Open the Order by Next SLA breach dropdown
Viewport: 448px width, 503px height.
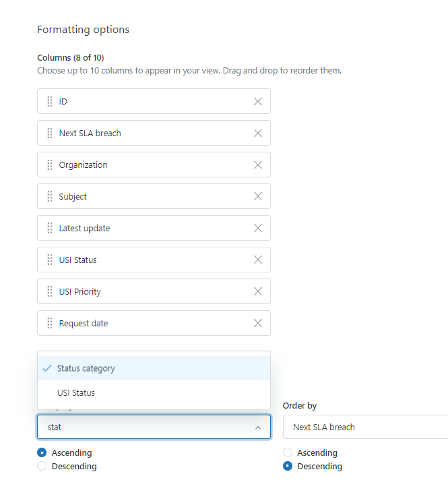(x=365, y=427)
